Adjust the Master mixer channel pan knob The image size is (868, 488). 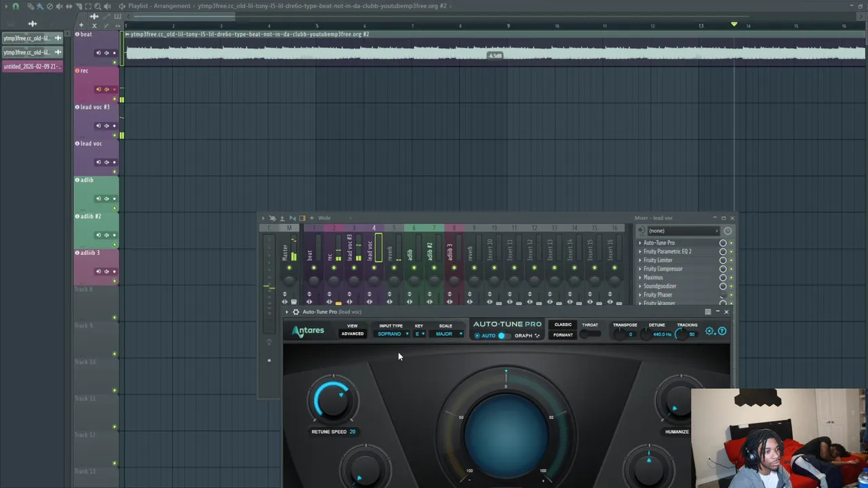(x=289, y=281)
